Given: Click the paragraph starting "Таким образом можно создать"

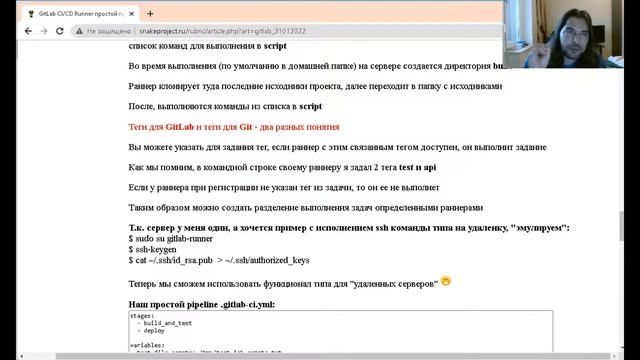Looking at the screenshot, I should click(x=306, y=208).
